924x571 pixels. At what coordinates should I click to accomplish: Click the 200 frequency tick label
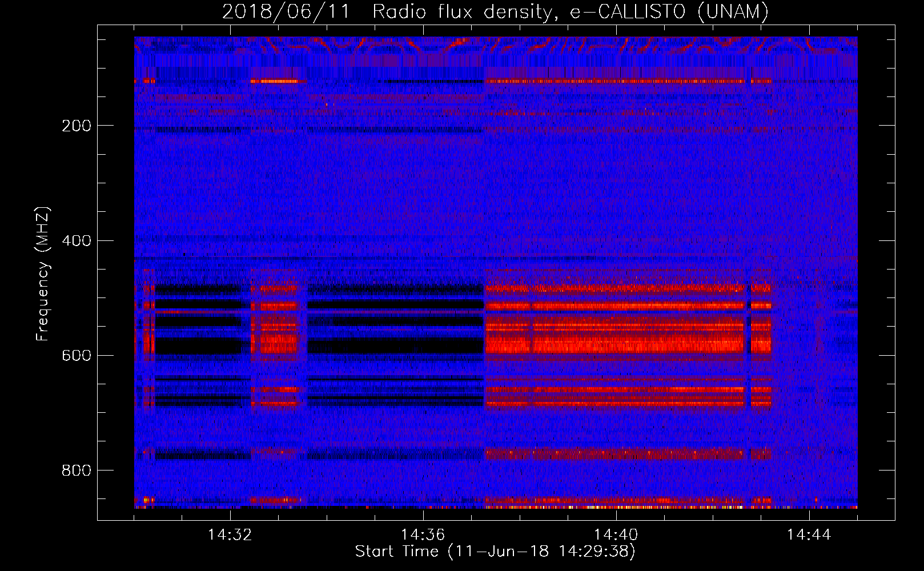pyautogui.click(x=77, y=126)
